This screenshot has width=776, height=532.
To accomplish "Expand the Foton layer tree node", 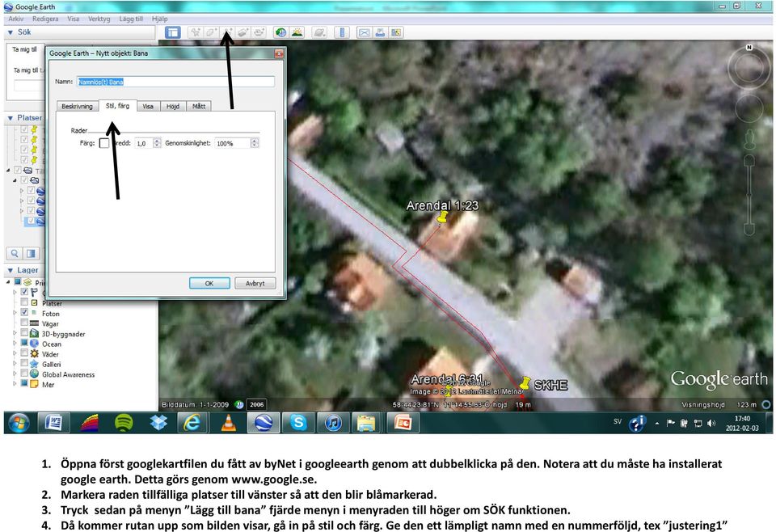I will click(x=15, y=313).
